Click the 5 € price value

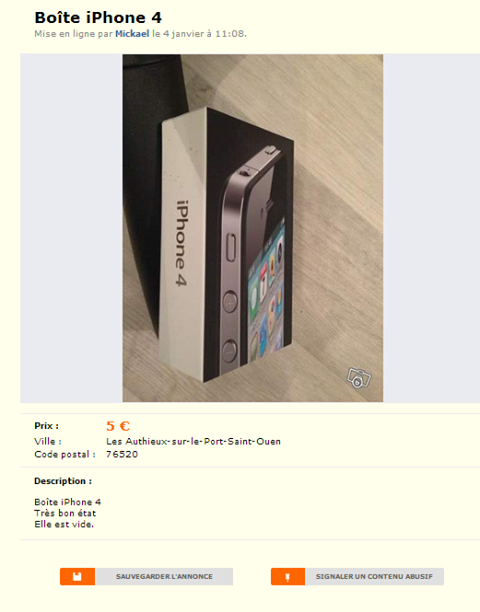[118, 426]
